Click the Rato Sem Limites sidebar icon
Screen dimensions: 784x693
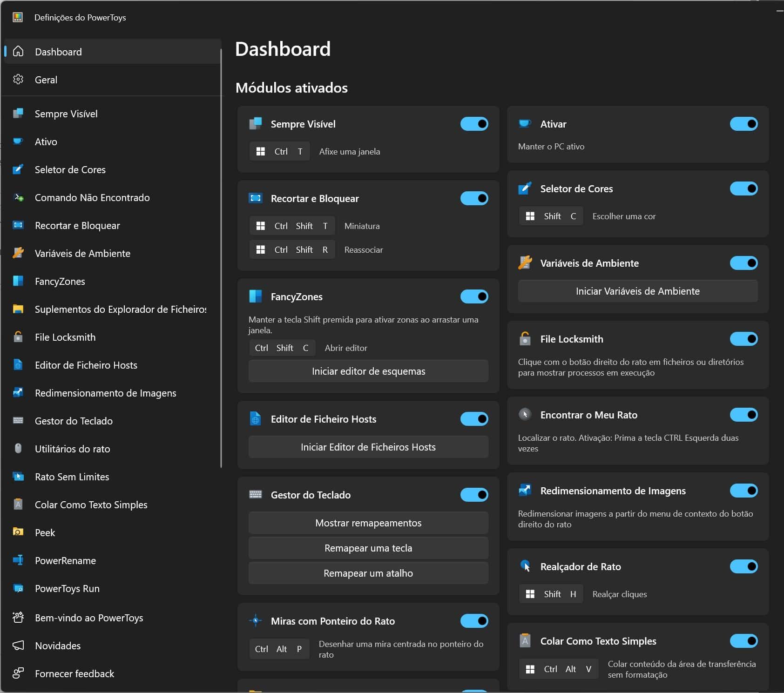pos(18,477)
